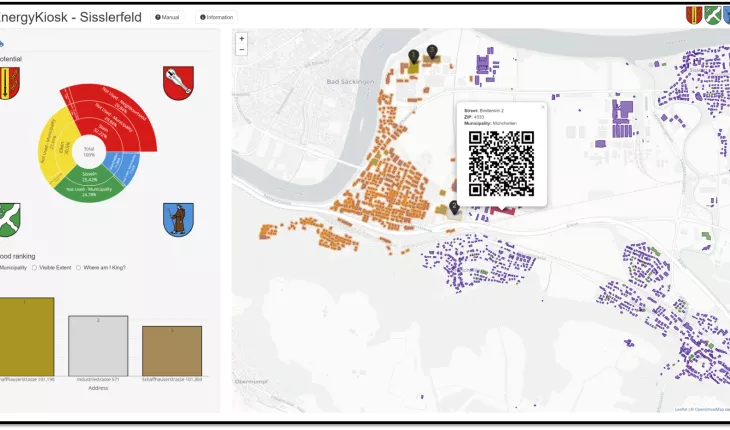Click the green crest in top header
The width and height of the screenshot is (730, 430).
(712, 15)
